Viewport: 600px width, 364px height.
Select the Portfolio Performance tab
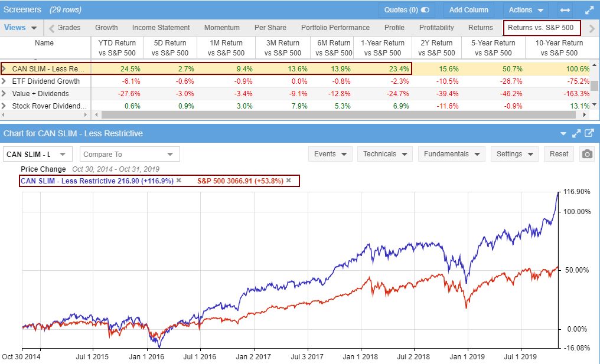pyautogui.click(x=335, y=27)
